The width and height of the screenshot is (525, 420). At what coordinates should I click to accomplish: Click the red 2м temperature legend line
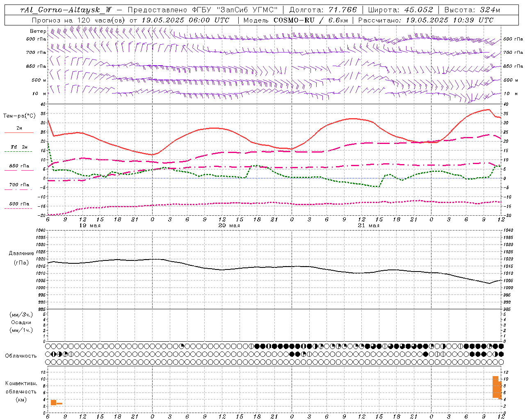19,132
